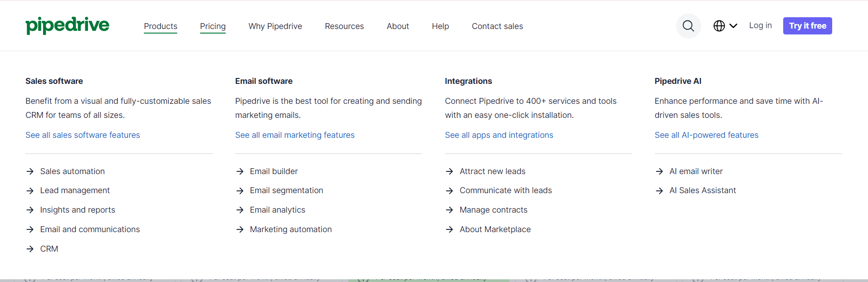
Task: Click the arrow beside Communicate with leads
Action: coord(449,191)
